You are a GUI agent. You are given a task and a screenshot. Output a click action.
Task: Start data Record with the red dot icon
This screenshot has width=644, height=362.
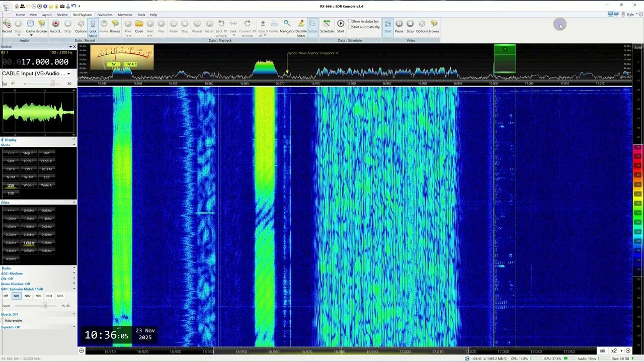(55, 25)
